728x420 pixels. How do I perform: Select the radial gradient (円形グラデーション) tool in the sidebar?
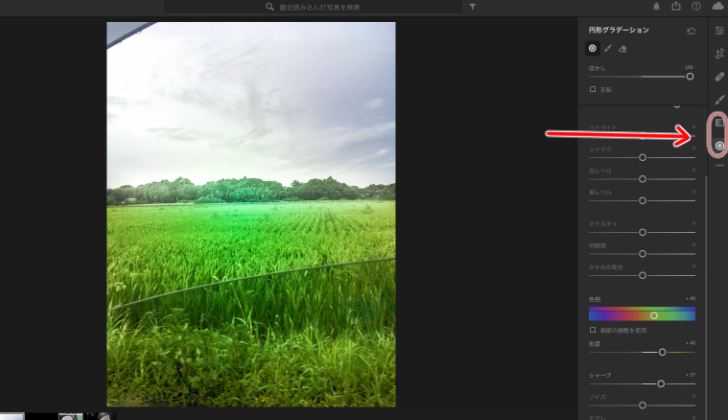[x=719, y=146]
